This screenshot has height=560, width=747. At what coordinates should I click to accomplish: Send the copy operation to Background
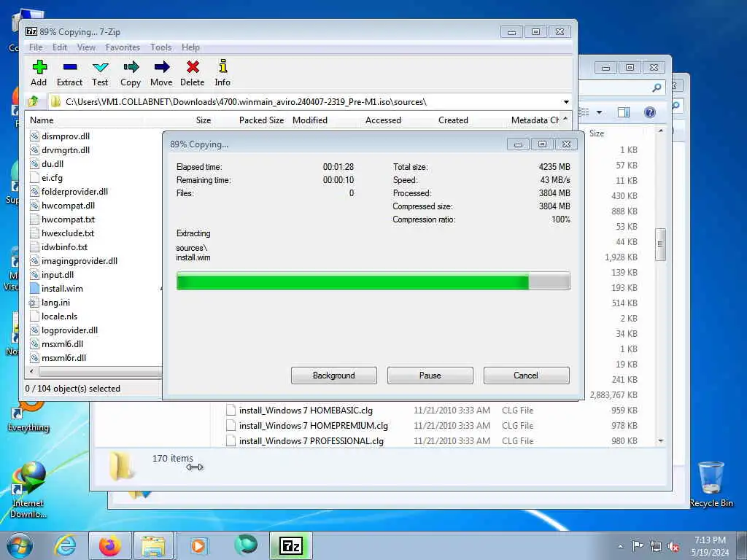334,376
